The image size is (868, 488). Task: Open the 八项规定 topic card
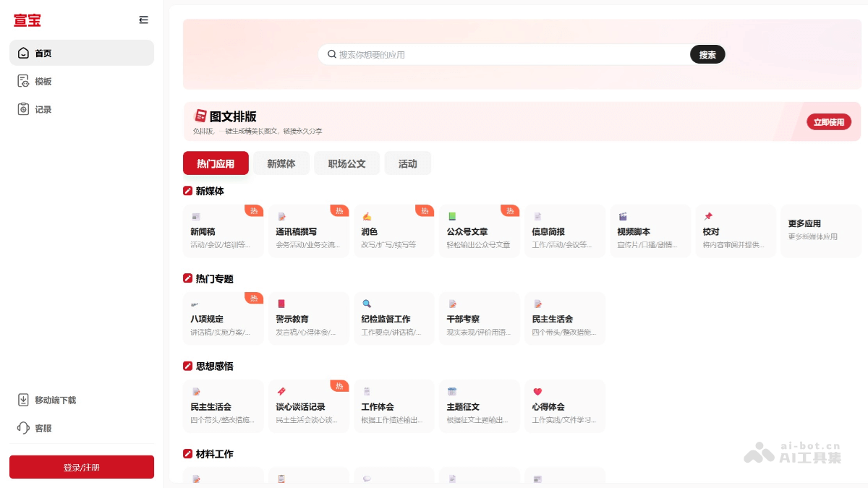click(x=223, y=319)
